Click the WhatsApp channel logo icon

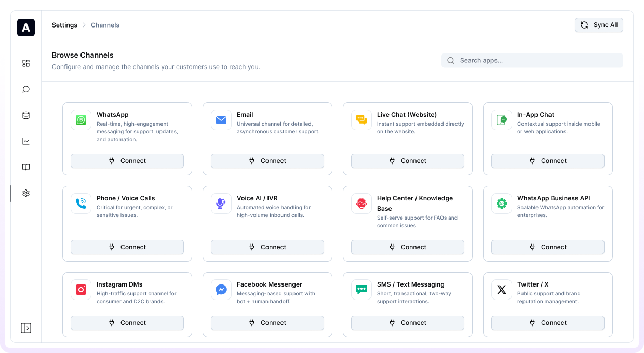pyautogui.click(x=81, y=120)
